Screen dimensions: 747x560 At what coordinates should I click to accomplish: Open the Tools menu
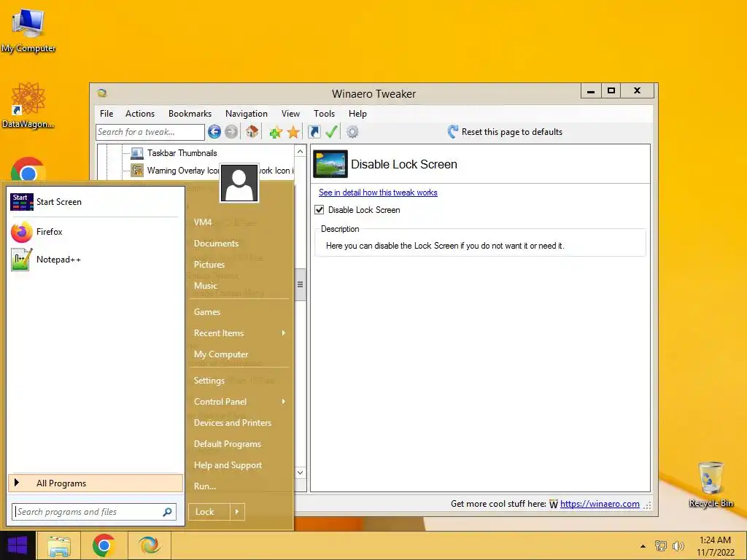click(324, 113)
